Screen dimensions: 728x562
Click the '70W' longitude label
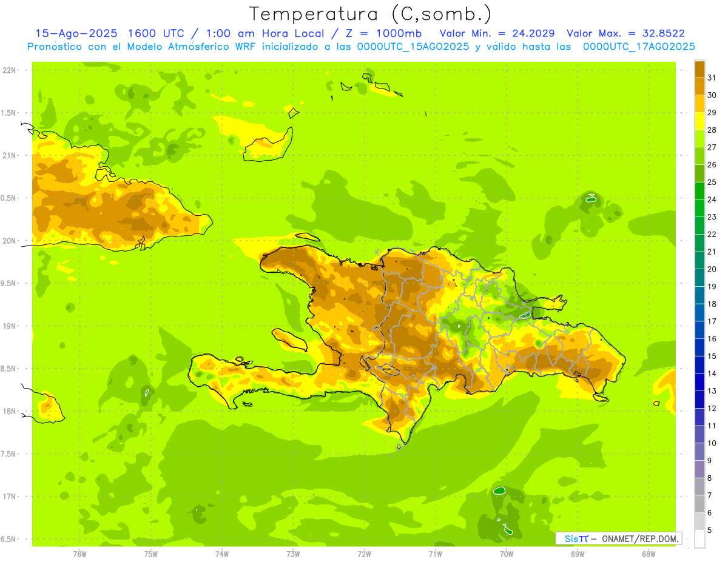coord(507,554)
